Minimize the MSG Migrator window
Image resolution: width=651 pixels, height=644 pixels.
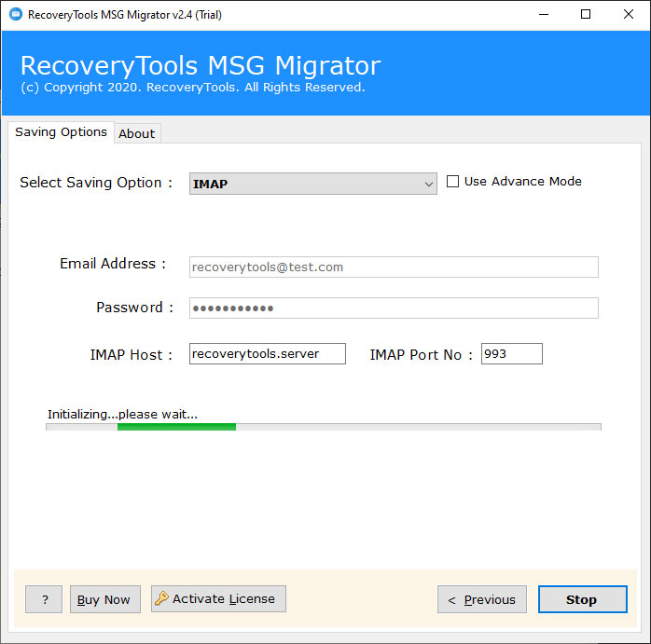coord(544,15)
